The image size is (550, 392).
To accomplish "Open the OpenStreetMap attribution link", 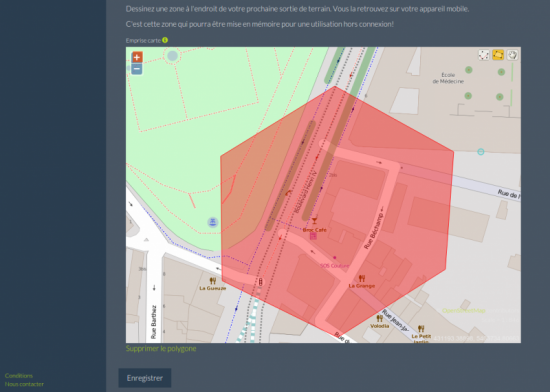I will point(464,311).
